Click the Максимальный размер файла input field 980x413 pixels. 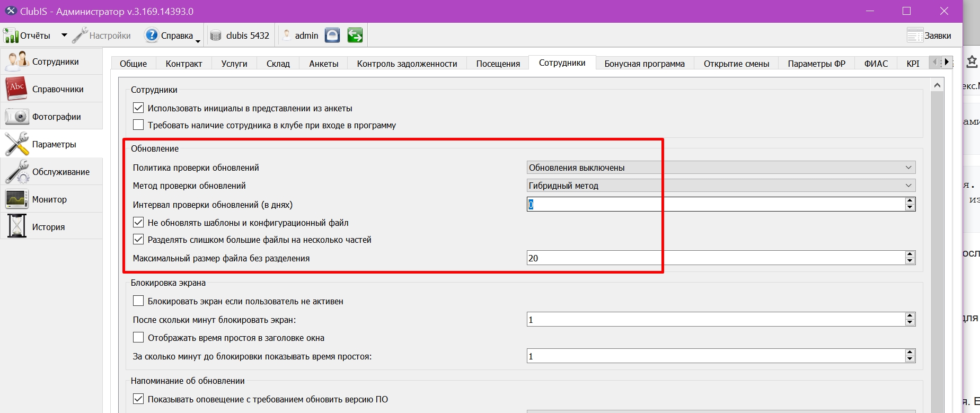[x=716, y=258]
